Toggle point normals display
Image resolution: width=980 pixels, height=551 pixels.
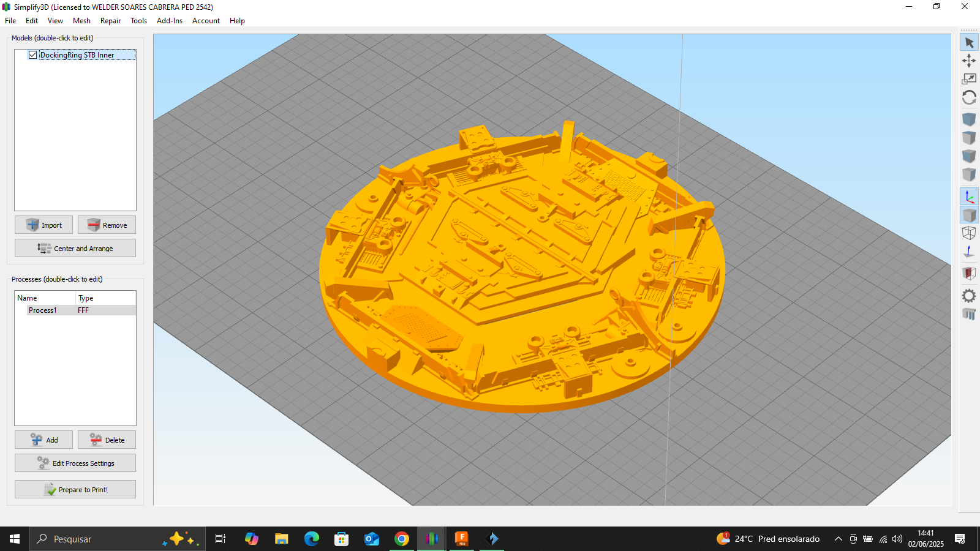click(969, 251)
